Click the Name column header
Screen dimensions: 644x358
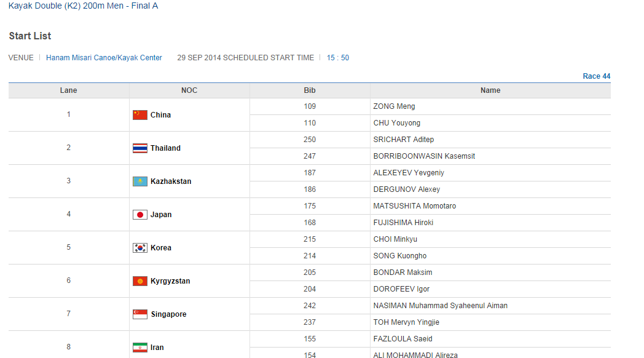click(490, 90)
